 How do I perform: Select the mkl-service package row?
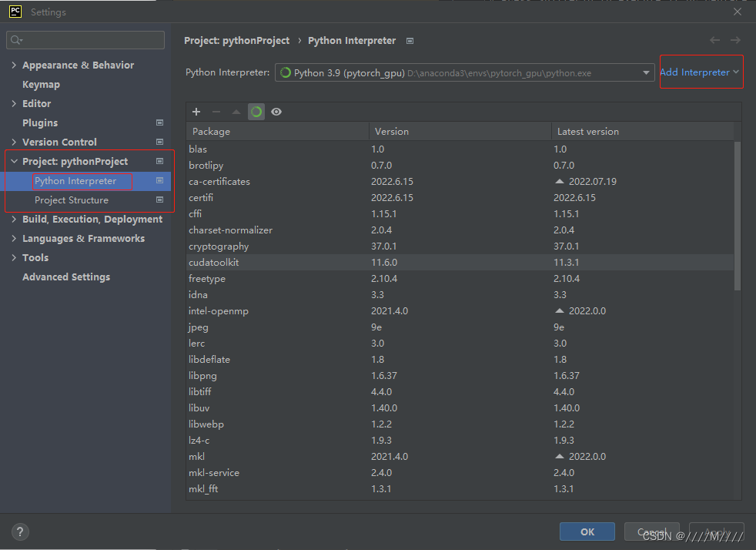(460, 472)
